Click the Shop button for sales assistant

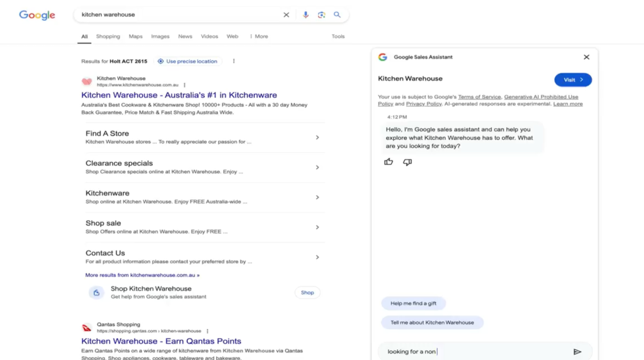[x=307, y=292]
